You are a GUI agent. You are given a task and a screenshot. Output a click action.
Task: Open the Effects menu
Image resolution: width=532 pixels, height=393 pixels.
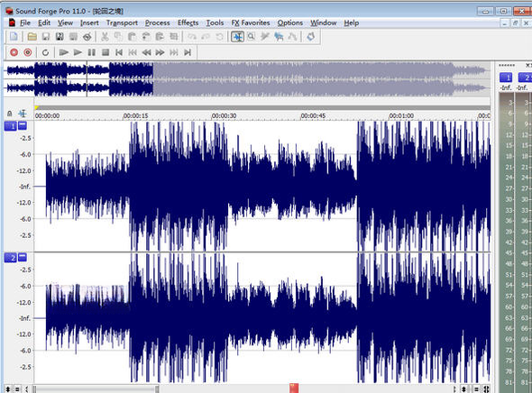click(188, 23)
